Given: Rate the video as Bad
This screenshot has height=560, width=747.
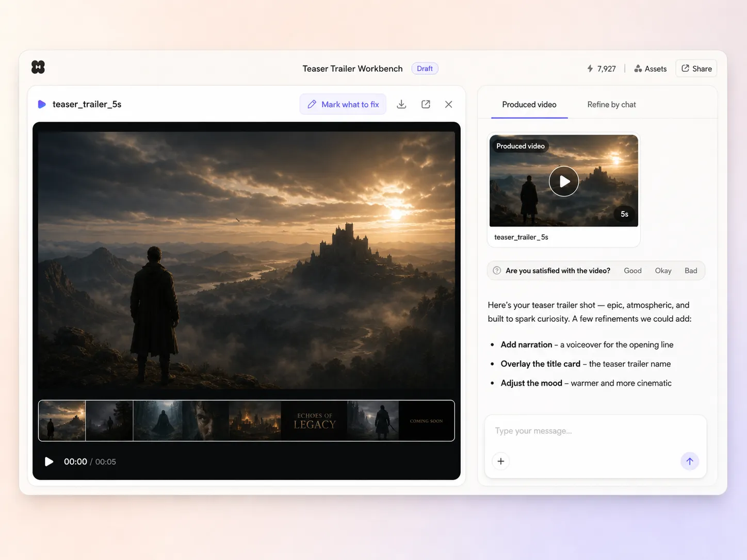Looking at the screenshot, I should pyautogui.click(x=691, y=271).
